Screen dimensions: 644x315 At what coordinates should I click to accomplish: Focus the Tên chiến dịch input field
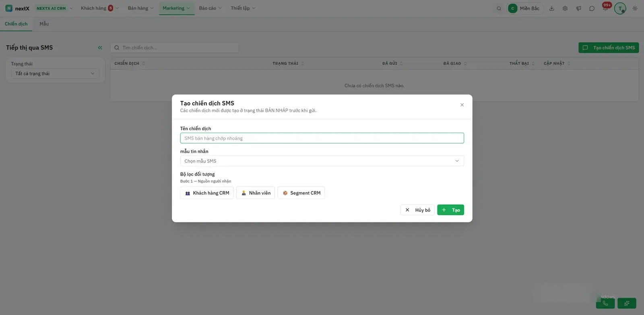pyautogui.click(x=322, y=138)
